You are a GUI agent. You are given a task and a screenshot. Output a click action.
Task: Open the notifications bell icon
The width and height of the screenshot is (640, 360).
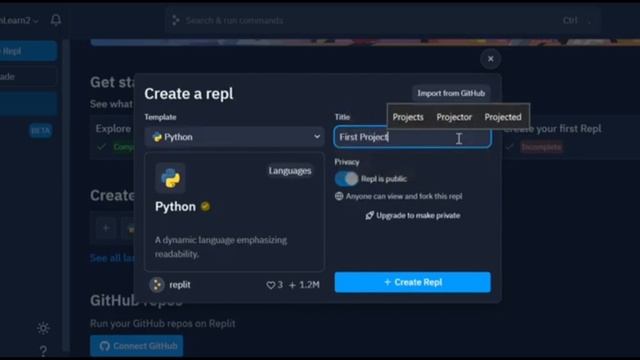click(56, 20)
